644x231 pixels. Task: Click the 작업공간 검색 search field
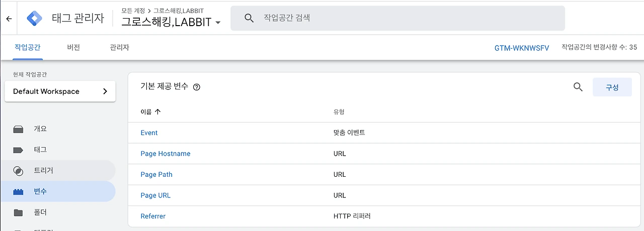pyautogui.click(x=403, y=18)
